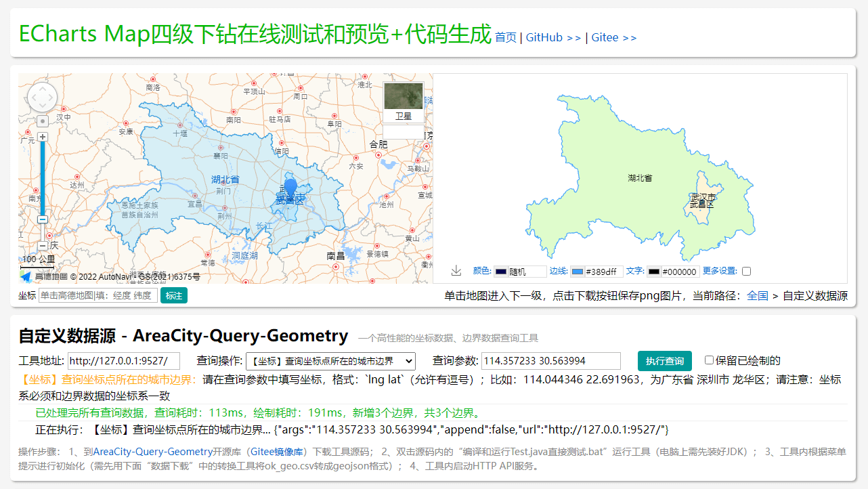Click the 湖北省 label on the Amap

225,179
